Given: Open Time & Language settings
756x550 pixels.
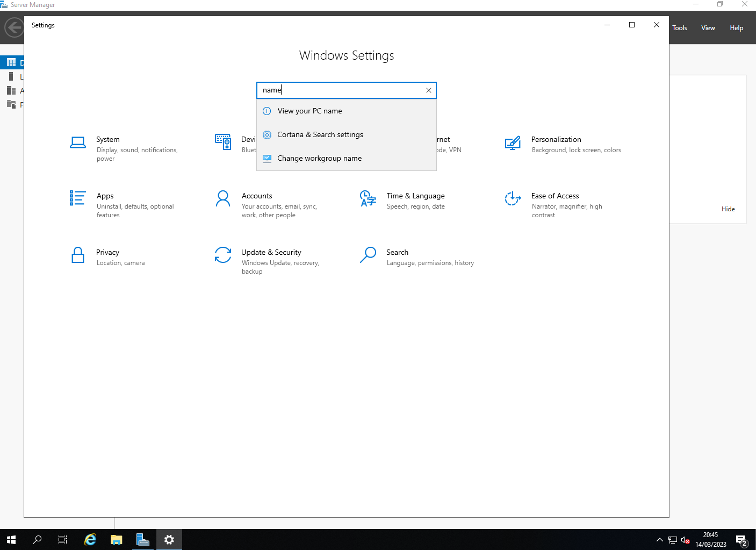Looking at the screenshot, I should (x=415, y=196).
